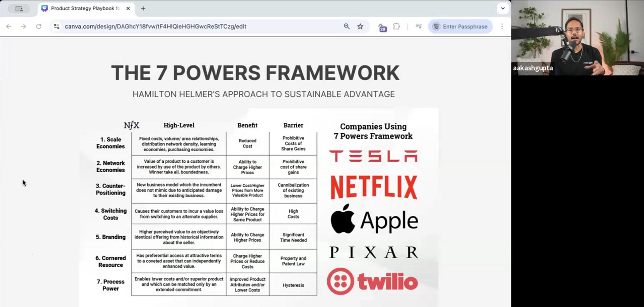
Task: Click the 'High Costs' barrier cell
Action: [293, 214]
